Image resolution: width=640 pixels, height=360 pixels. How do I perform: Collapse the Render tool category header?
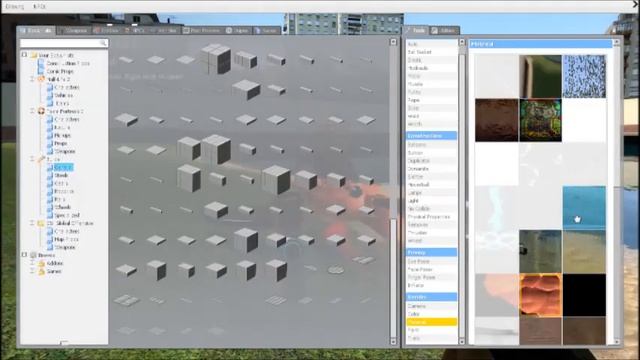431,297
